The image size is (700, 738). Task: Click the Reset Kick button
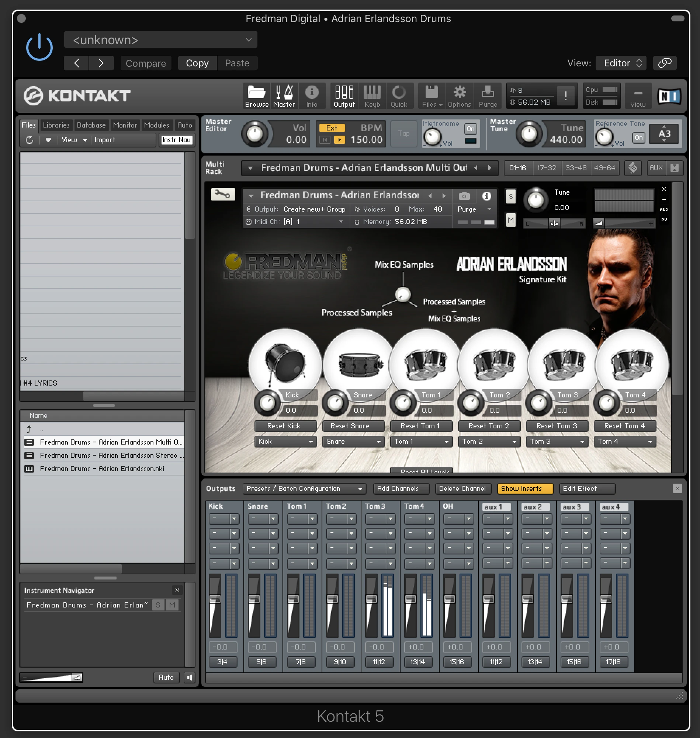point(285,426)
